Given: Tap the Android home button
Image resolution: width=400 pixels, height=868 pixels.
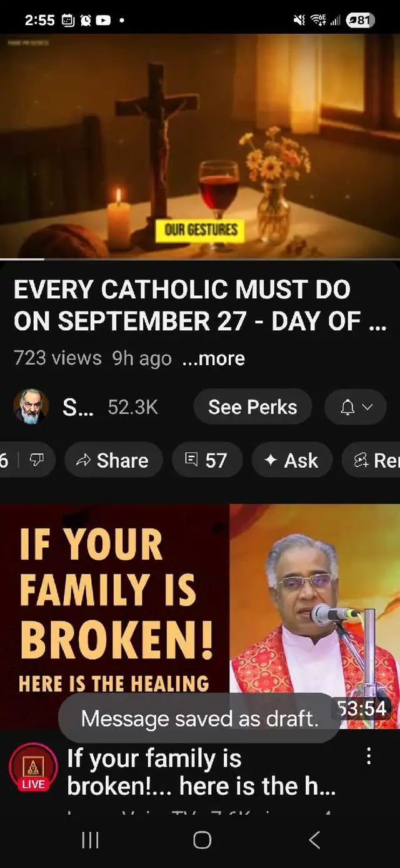Looking at the screenshot, I should tap(202, 840).
